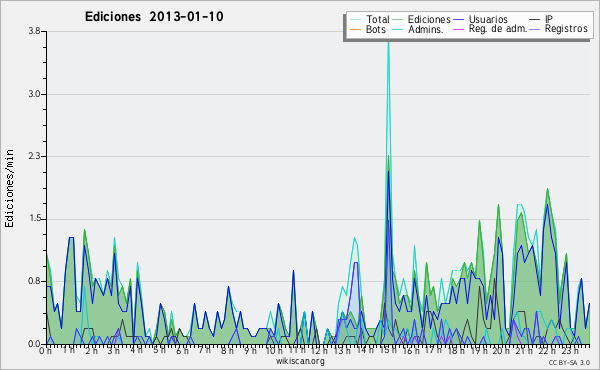Click the Total legend color line

tap(355, 20)
